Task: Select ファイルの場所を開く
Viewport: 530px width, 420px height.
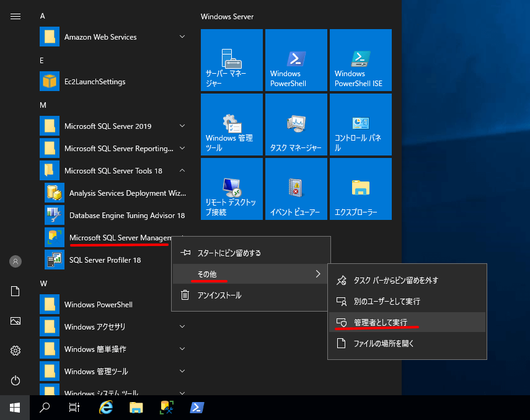Action: coord(407,343)
